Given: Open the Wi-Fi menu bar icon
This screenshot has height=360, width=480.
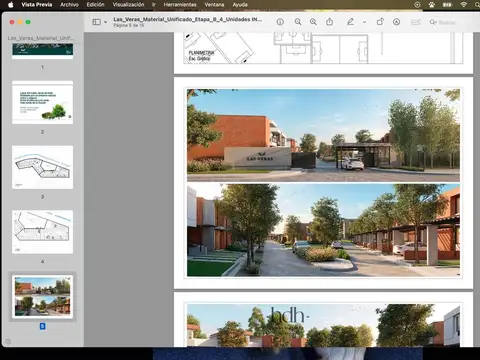Looking at the screenshot, I should coord(464,5).
